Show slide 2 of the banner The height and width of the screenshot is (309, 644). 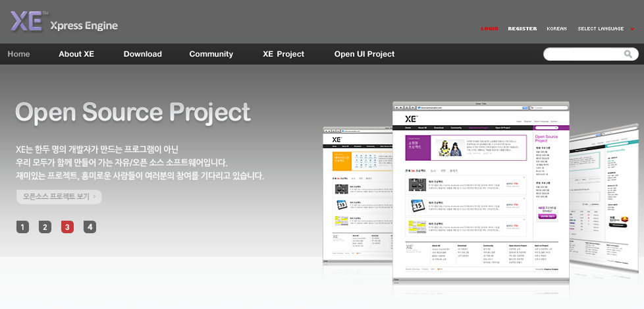coord(45,227)
